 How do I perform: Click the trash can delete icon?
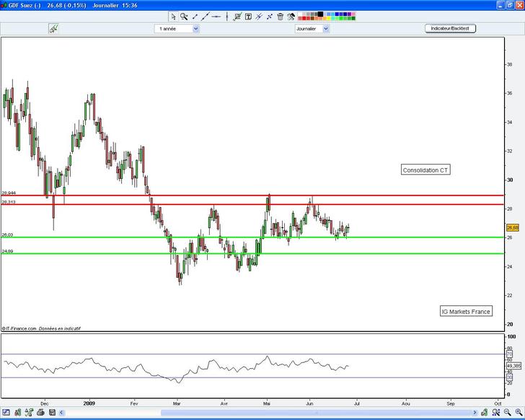pyautogui.click(x=281, y=16)
